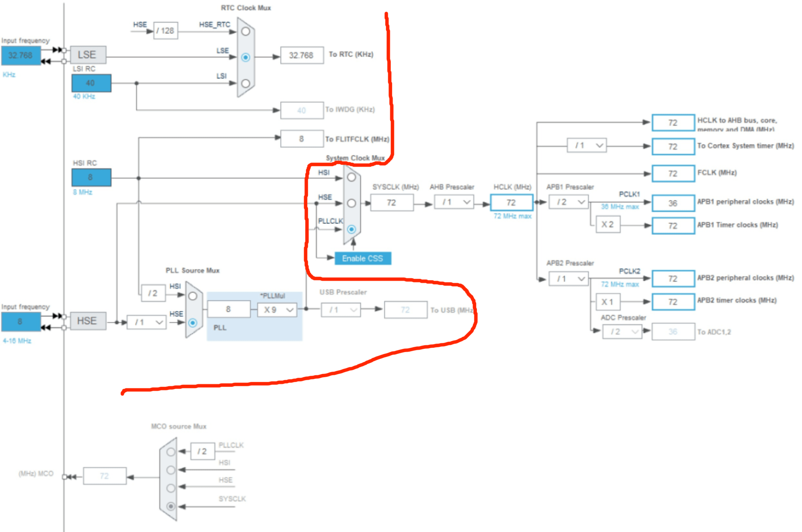Image resolution: width=802 pixels, height=532 pixels.
Task: Select SYSCLK radio in MCO source Mux
Action: [171, 507]
